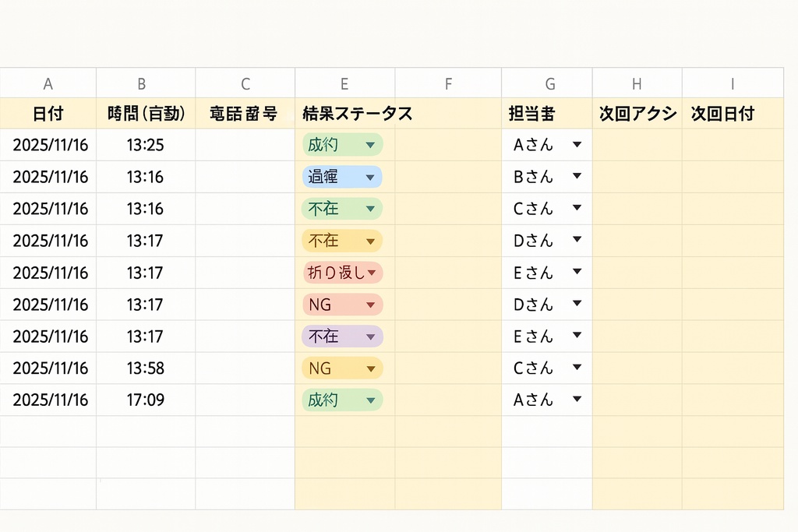
Task: Click the 日付 header cell
Action: pos(48,114)
